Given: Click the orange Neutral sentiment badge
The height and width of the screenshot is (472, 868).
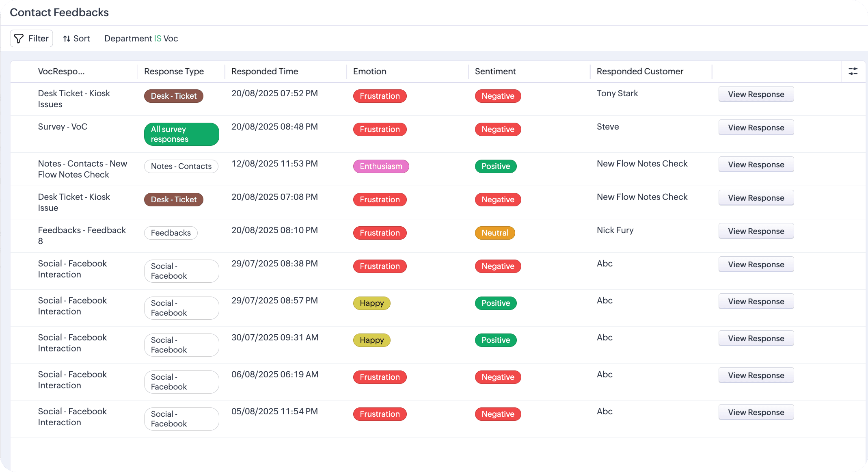Looking at the screenshot, I should click(494, 233).
